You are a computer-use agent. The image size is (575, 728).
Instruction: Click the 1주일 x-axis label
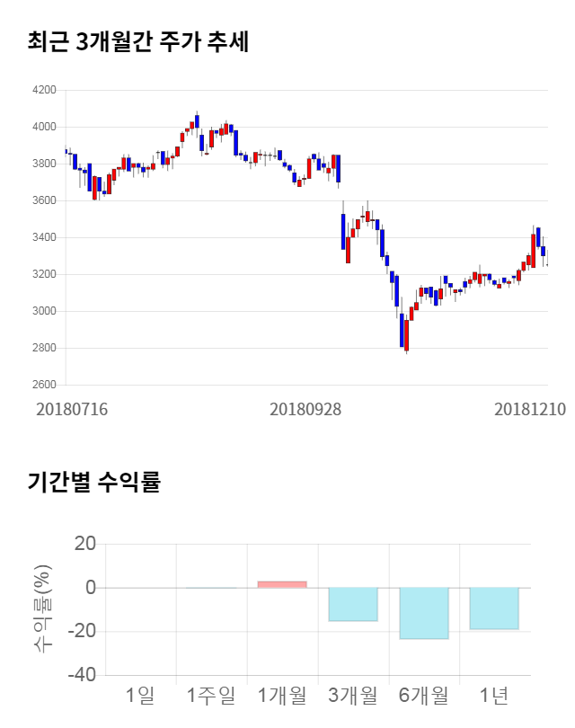pos(211,695)
